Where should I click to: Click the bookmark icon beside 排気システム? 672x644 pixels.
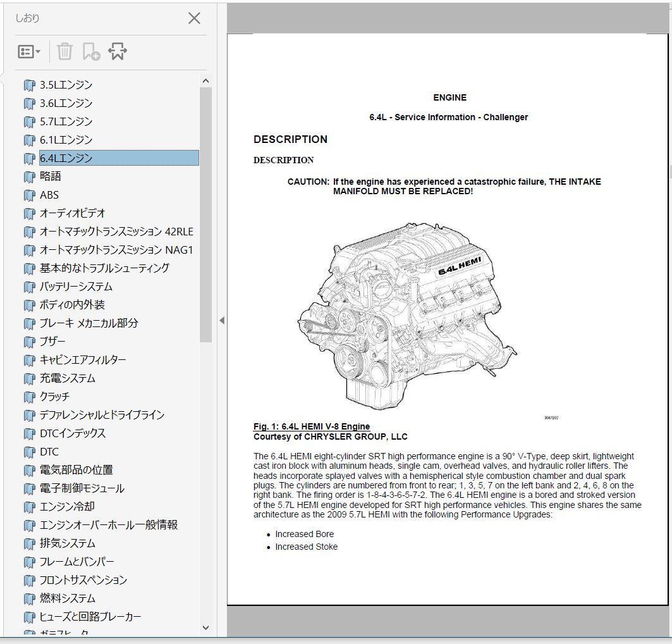click(29, 544)
